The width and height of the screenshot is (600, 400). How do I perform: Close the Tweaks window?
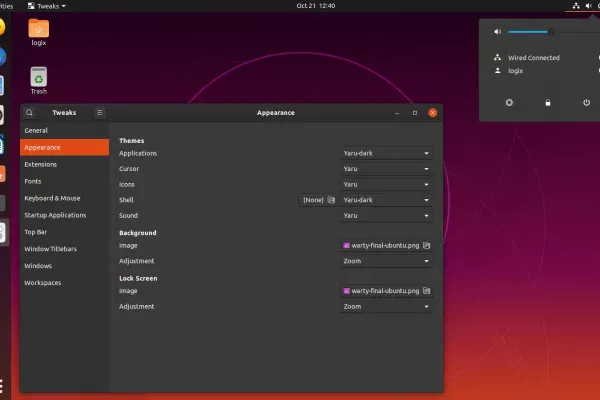tap(433, 113)
